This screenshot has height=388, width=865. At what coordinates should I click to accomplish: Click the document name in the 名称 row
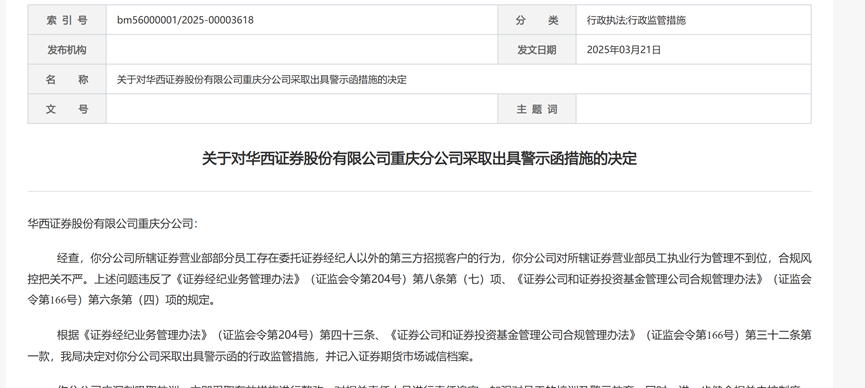coord(261,79)
